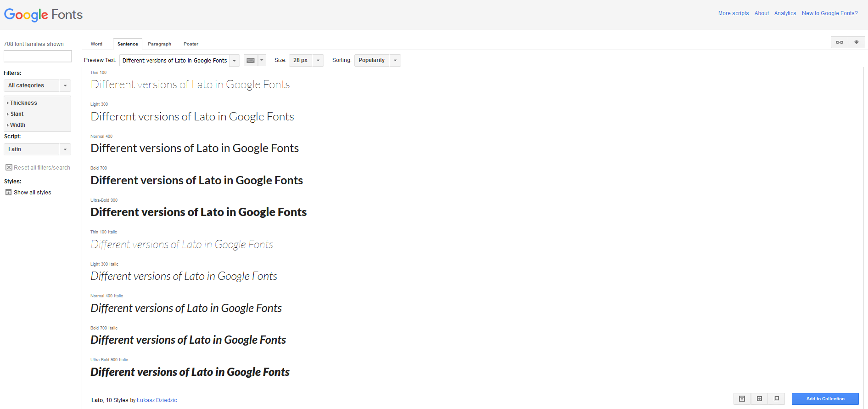
Task: Click the Normal 400 Italic sample sentence
Action: (186, 308)
